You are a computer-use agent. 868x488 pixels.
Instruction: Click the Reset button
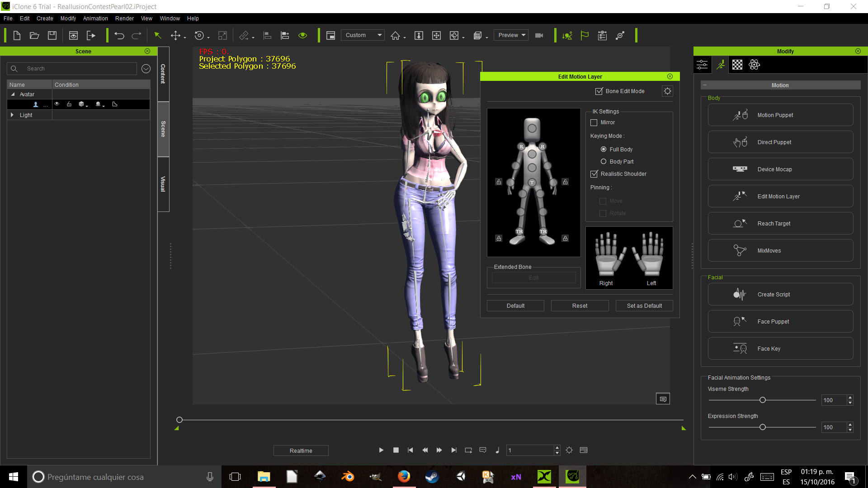(580, 306)
